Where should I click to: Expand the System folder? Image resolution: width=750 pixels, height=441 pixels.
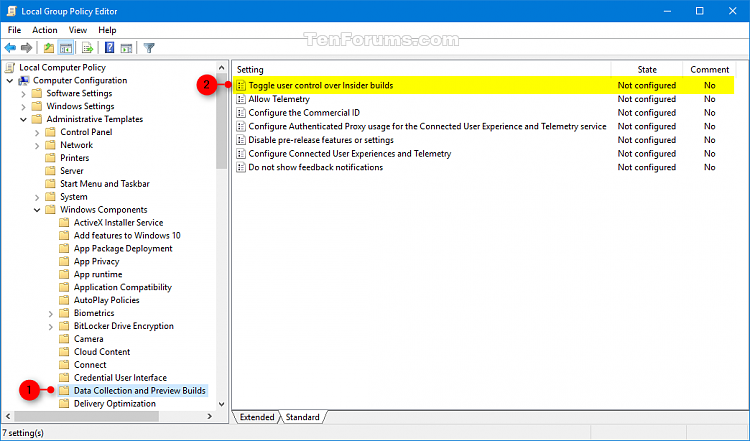click(37, 197)
